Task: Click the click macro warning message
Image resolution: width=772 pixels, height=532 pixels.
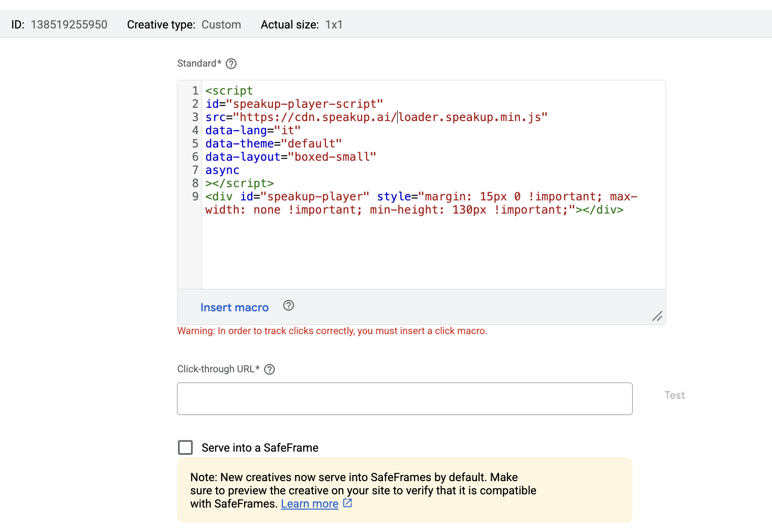Action: [x=332, y=331]
